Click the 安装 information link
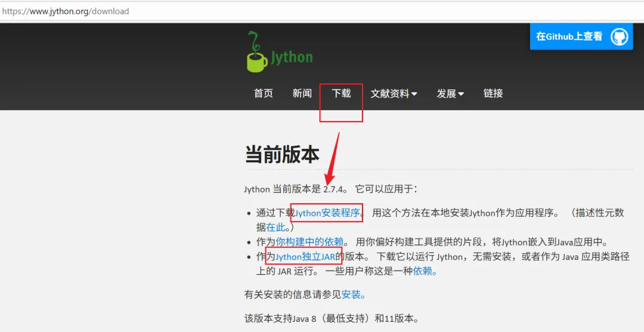Image resolution: width=644 pixels, height=332 pixels. click(x=352, y=294)
